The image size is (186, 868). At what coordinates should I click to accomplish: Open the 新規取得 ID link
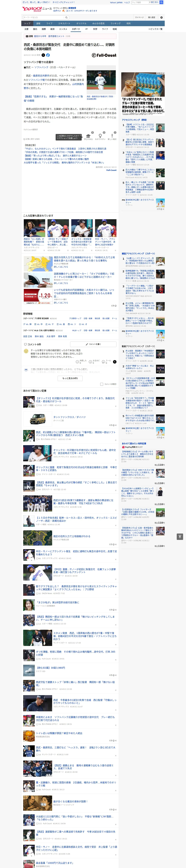coord(72,8)
